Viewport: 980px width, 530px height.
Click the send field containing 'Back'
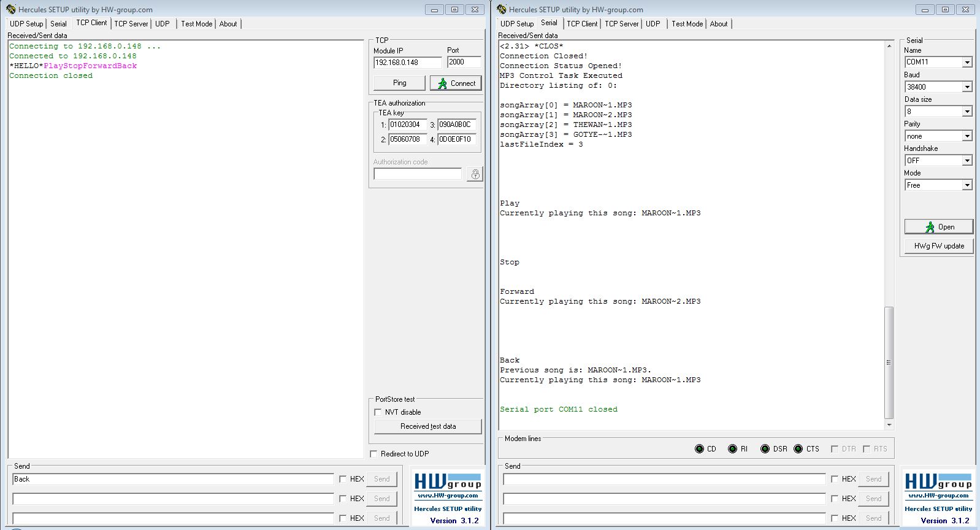[173, 479]
